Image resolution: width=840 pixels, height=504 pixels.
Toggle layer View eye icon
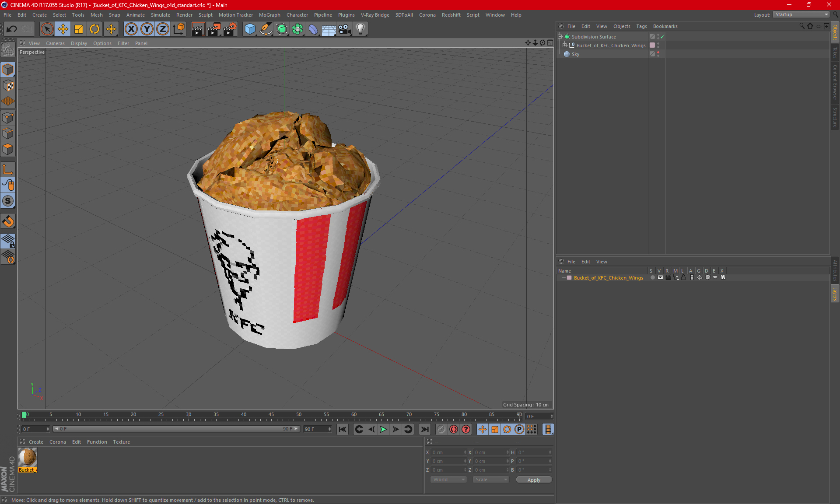pos(660,277)
